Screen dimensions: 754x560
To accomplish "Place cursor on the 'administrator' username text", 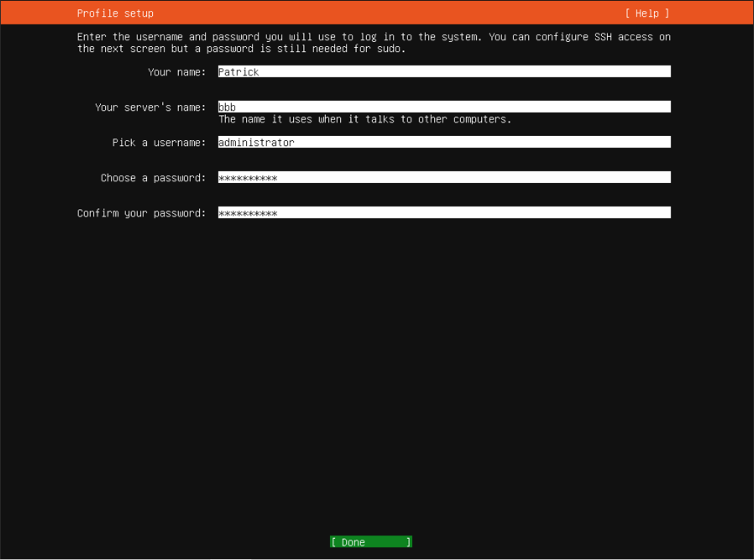I will [x=256, y=143].
